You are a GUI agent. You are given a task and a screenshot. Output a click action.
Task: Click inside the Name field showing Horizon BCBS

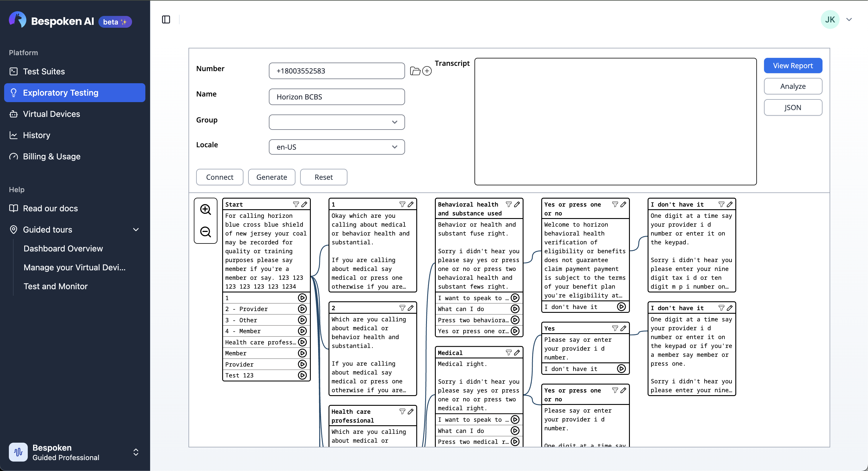point(336,97)
